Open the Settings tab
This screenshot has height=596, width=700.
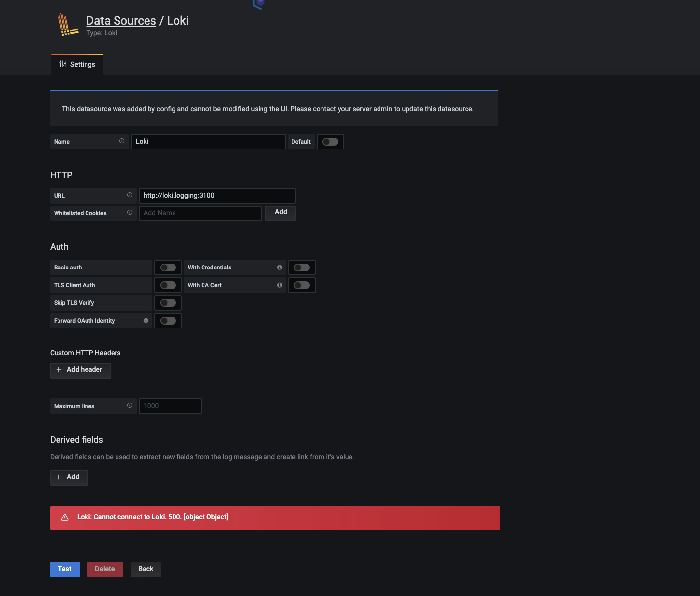point(77,64)
